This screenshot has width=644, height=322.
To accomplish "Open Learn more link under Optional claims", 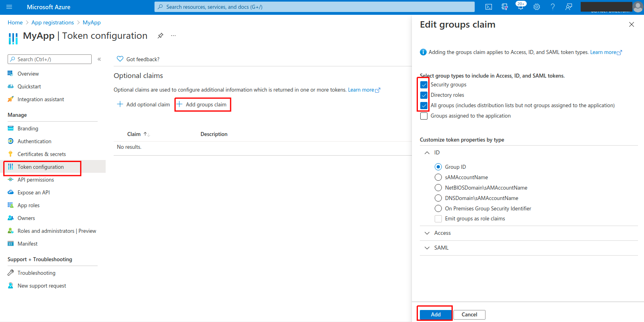I will [364, 90].
